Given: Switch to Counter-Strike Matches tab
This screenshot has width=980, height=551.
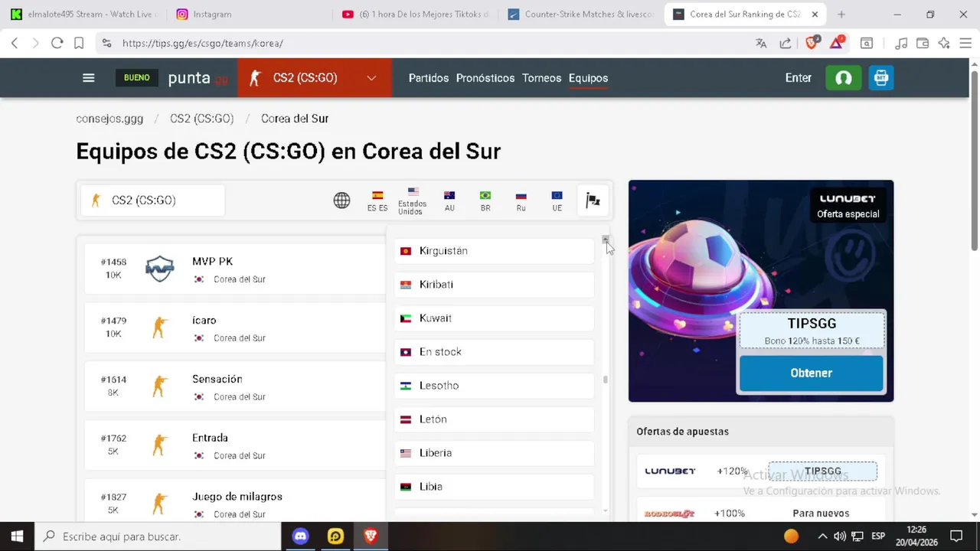Looking at the screenshot, I should 581,14.
